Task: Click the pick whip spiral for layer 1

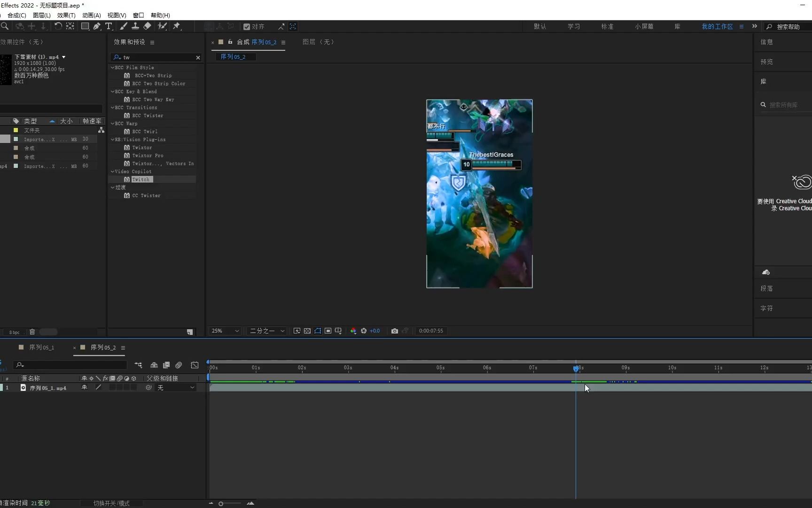Action: point(148,388)
